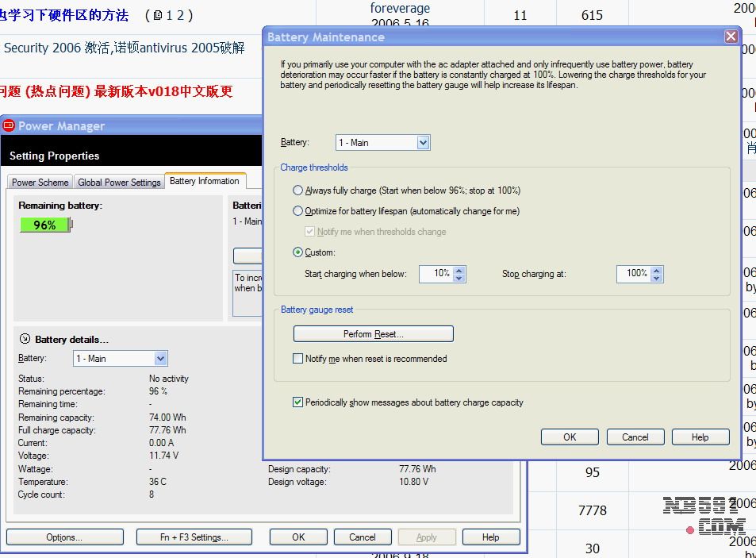This screenshot has width=756, height=558.
Task: Decrease the Stop charging at value
Action: point(658,278)
